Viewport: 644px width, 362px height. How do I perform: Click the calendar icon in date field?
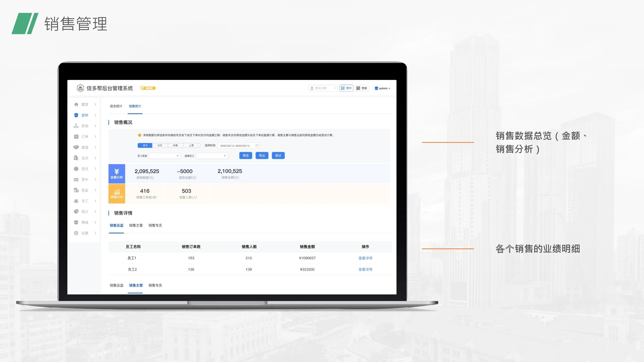(257, 146)
